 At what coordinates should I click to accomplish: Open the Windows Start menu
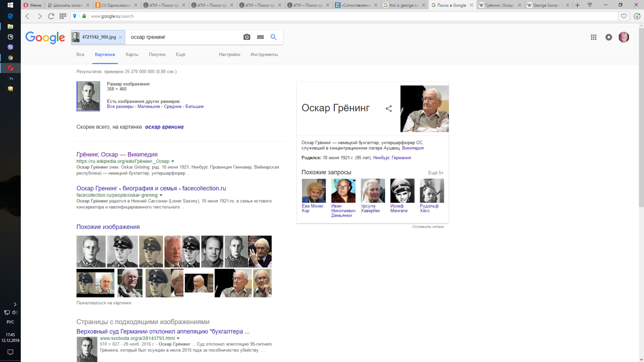(x=10, y=5)
